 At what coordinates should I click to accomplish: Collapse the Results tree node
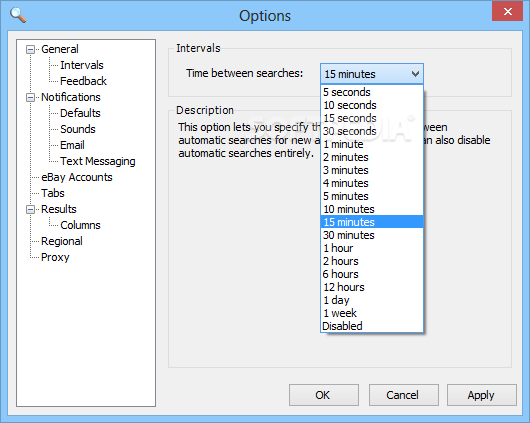30,210
